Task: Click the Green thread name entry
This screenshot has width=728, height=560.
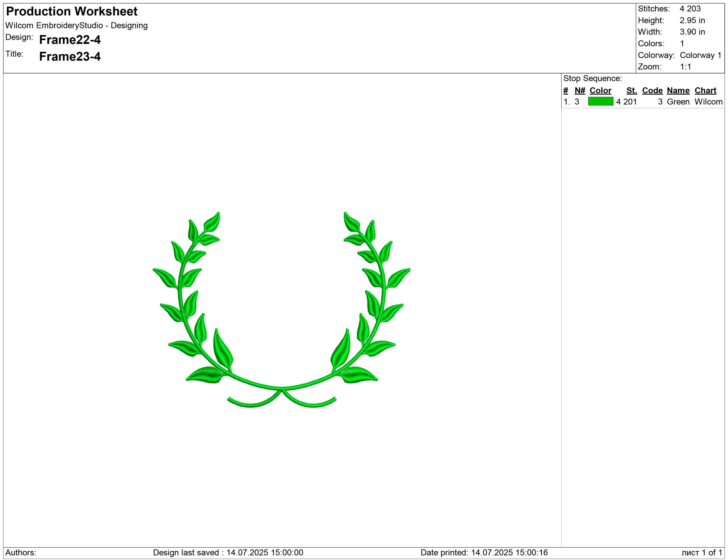Action: tap(678, 101)
